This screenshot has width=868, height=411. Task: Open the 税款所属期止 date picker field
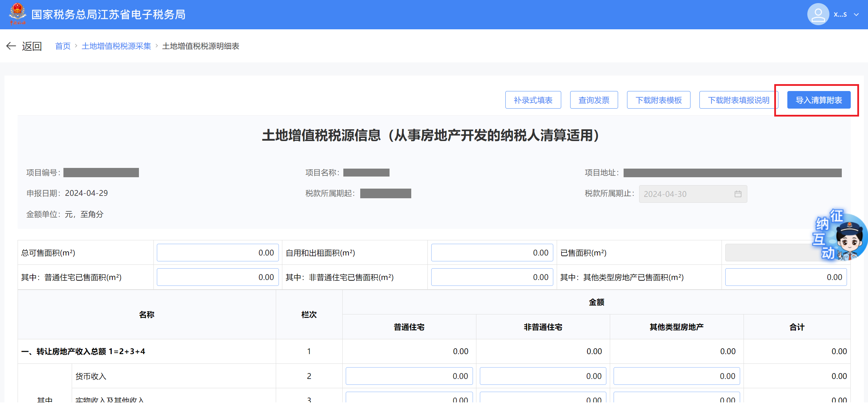coord(686,194)
